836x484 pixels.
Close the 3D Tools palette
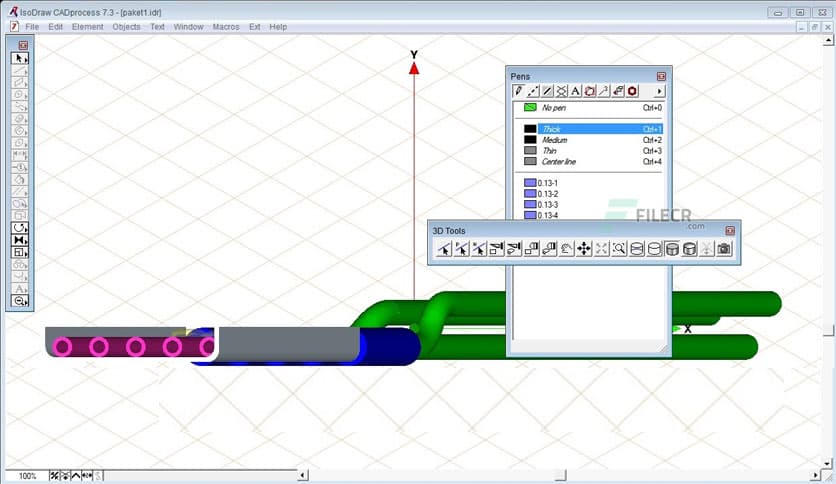(730, 230)
